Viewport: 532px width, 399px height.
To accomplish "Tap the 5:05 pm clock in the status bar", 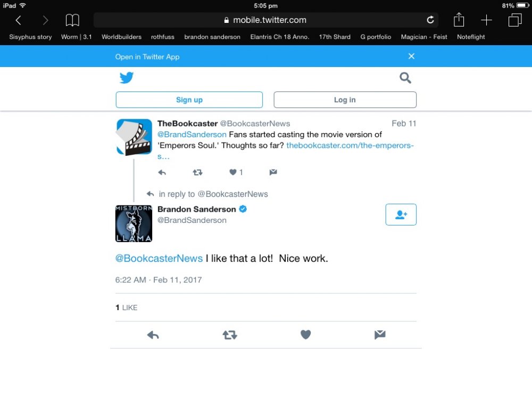I will (x=265, y=6).
